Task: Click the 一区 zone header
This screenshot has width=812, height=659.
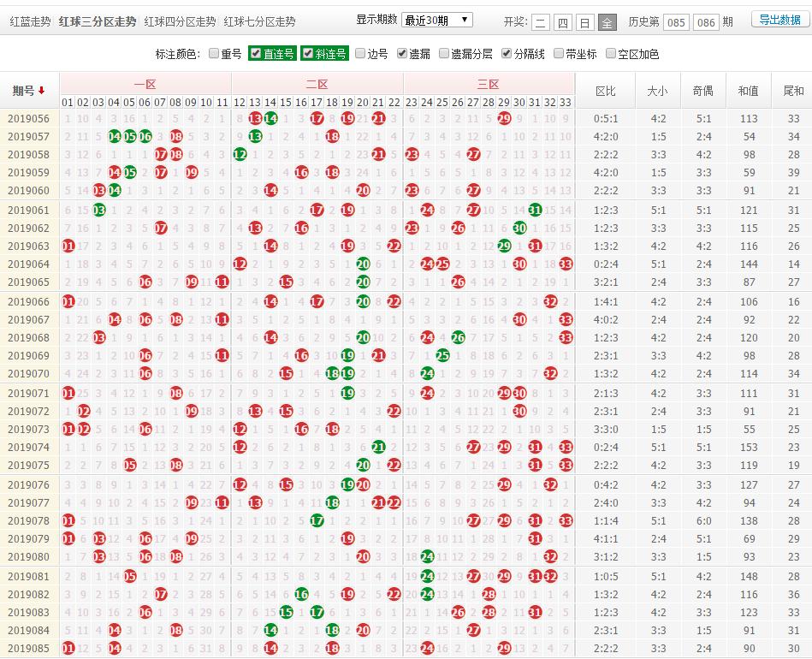Action: coord(145,85)
